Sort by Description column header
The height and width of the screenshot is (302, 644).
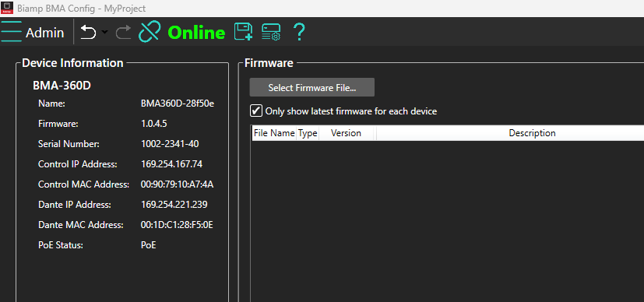click(532, 133)
